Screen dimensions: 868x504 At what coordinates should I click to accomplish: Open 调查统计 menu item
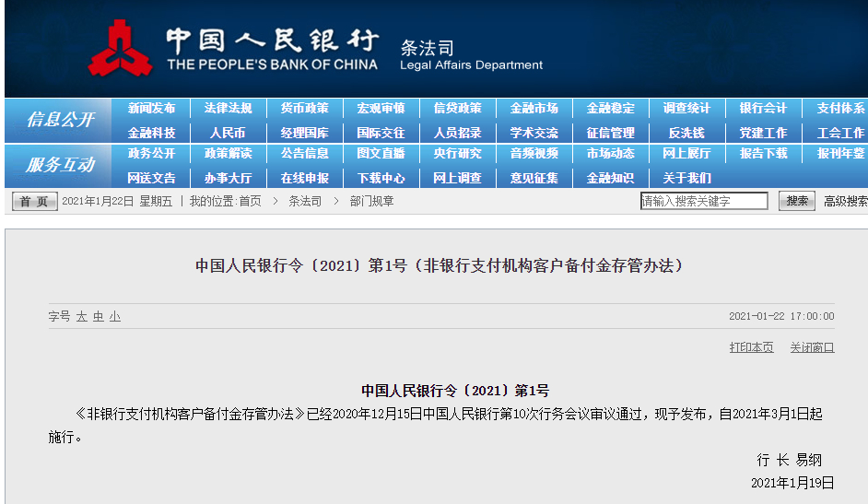687,109
